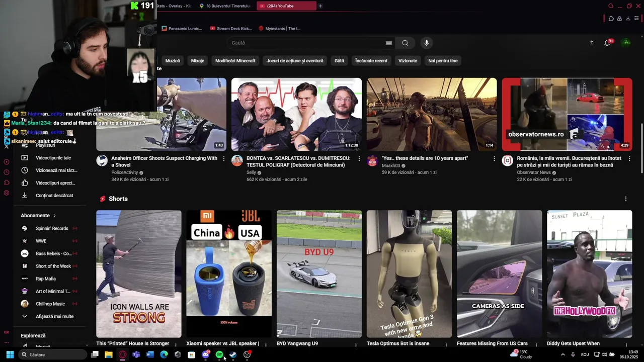644x362 pixels.
Task: Click Windows taskbar Căutare search box
Action: [52, 354]
